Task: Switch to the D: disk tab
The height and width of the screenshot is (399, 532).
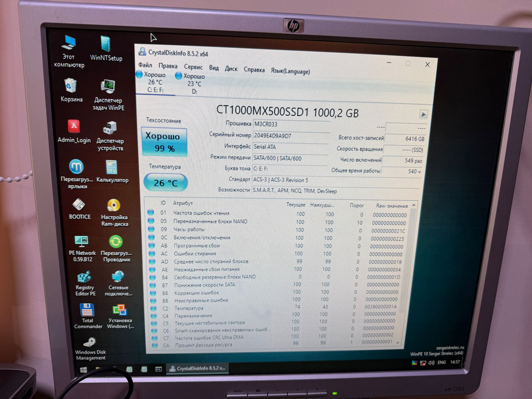Action: click(191, 83)
